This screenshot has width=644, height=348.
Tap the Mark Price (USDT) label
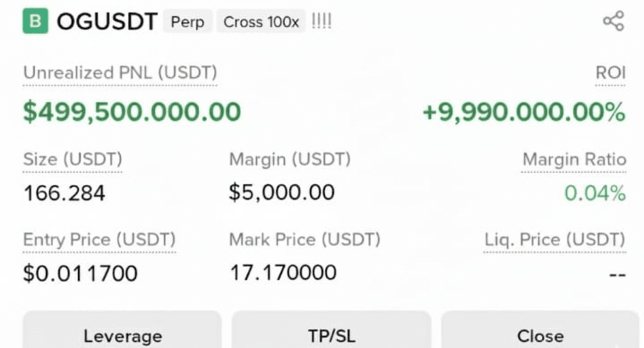point(305,240)
